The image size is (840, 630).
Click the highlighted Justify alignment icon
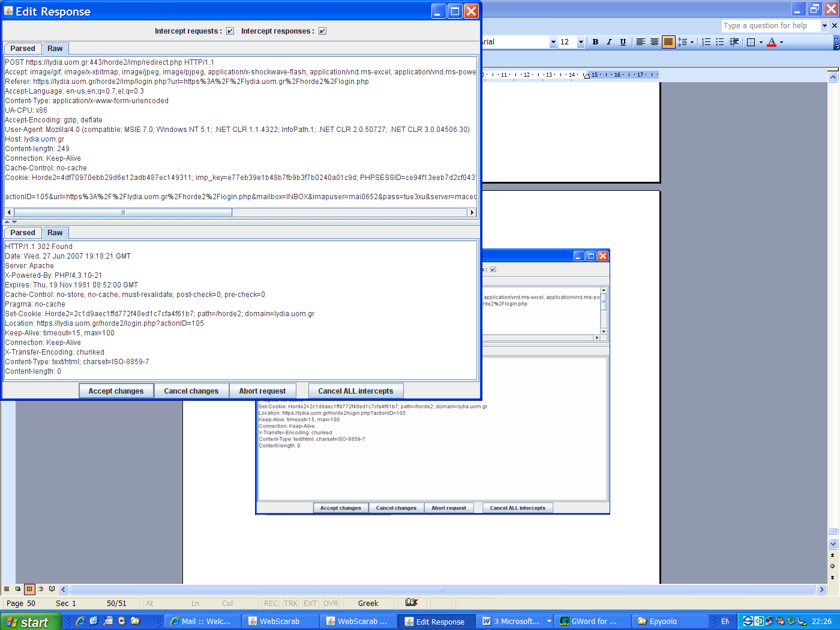(x=668, y=42)
